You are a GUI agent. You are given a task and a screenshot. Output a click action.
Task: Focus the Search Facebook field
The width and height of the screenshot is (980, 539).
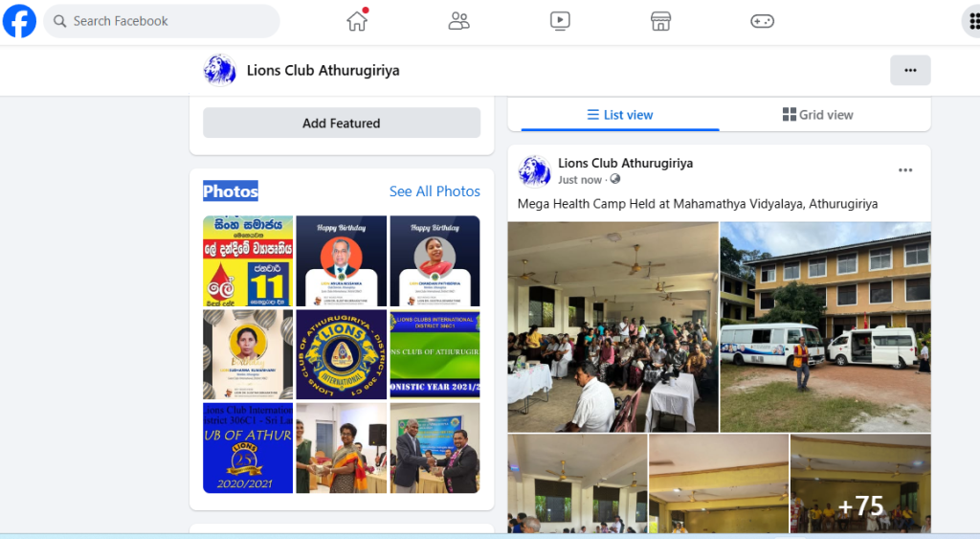[162, 21]
